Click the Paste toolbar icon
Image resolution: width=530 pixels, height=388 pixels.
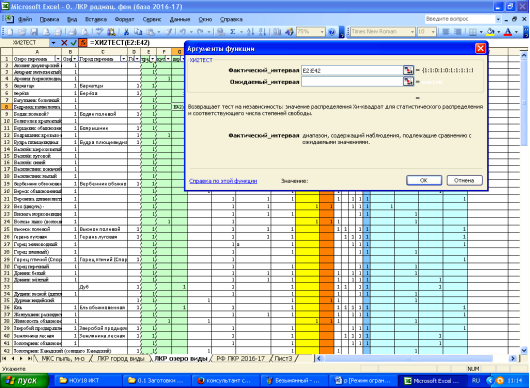[150, 32]
